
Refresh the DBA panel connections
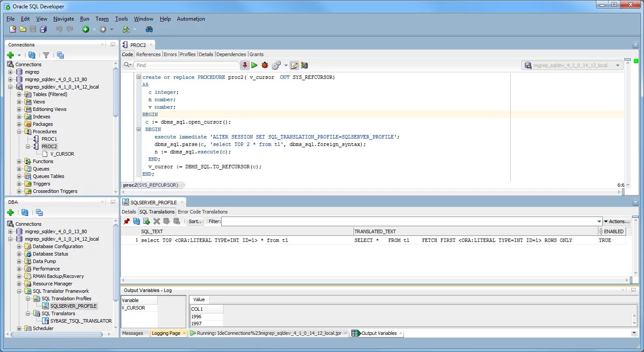(25, 213)
